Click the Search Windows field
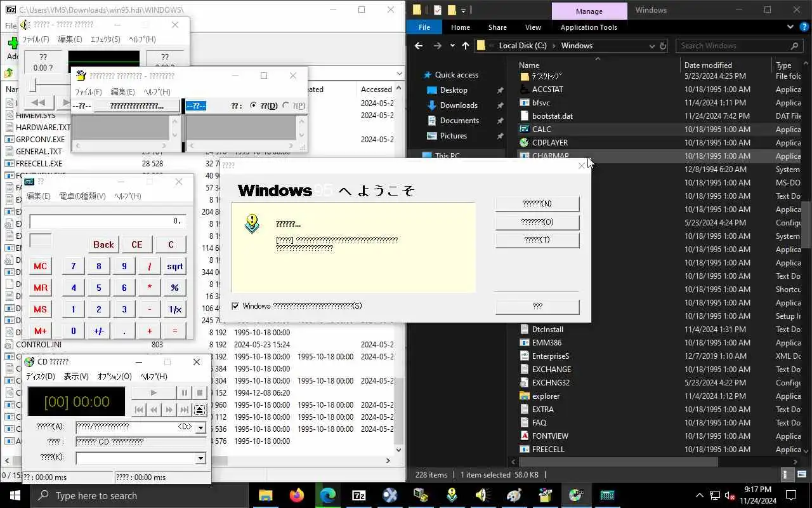This screenshot has width=812, height=508. point(739,46)
